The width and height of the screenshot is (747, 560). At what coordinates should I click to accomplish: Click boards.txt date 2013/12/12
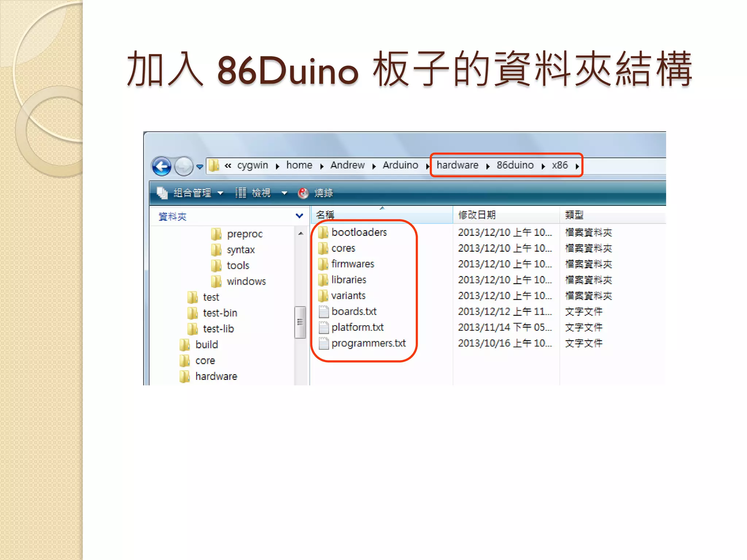[505, 311]
